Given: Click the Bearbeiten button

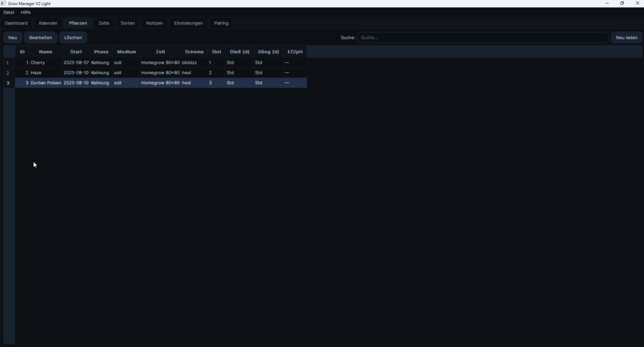Looking at the screenshot, I should pyautogui.click(x=40, y=38).
